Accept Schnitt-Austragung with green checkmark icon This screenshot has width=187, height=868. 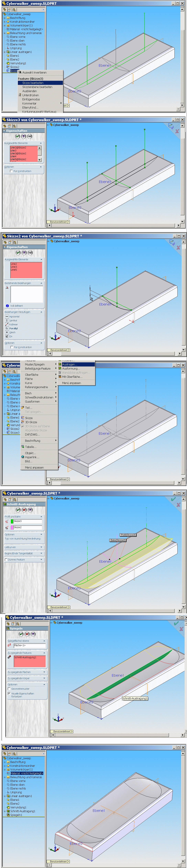(x=18, y=510)
